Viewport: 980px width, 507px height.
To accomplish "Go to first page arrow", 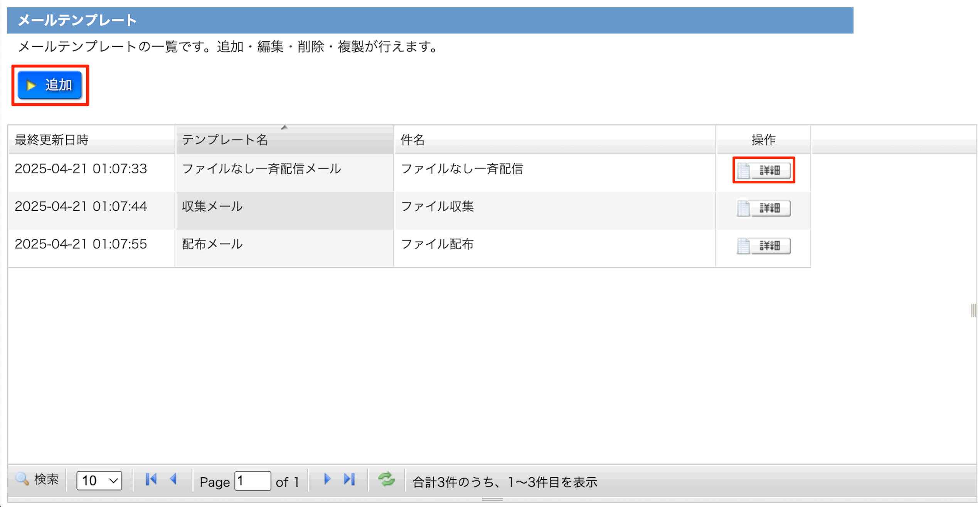I will coord(151,480).
